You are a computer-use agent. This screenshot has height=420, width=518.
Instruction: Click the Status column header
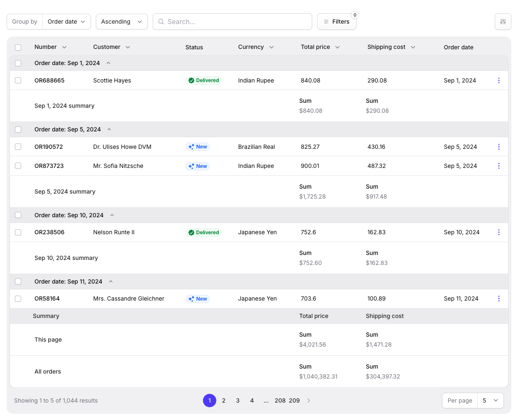pyautogui.click(x=194, y=47)
